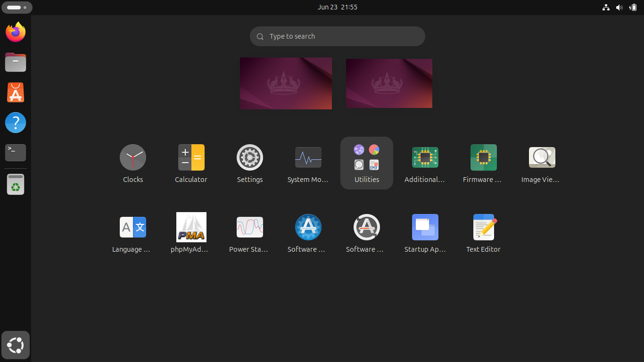This screenshot has height=362, width=644.
Task: Launch Terminal from the dock
Action: point(16,153)
